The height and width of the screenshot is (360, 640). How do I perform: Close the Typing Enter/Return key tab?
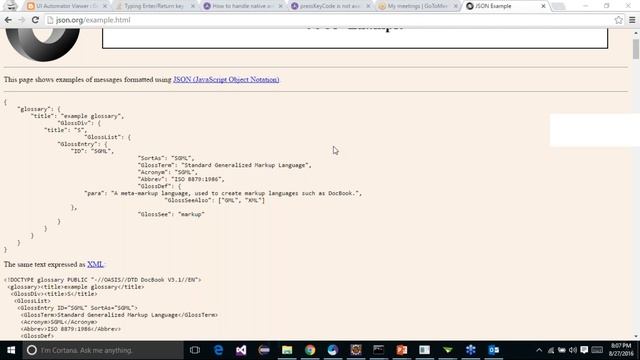coord(193,6)
